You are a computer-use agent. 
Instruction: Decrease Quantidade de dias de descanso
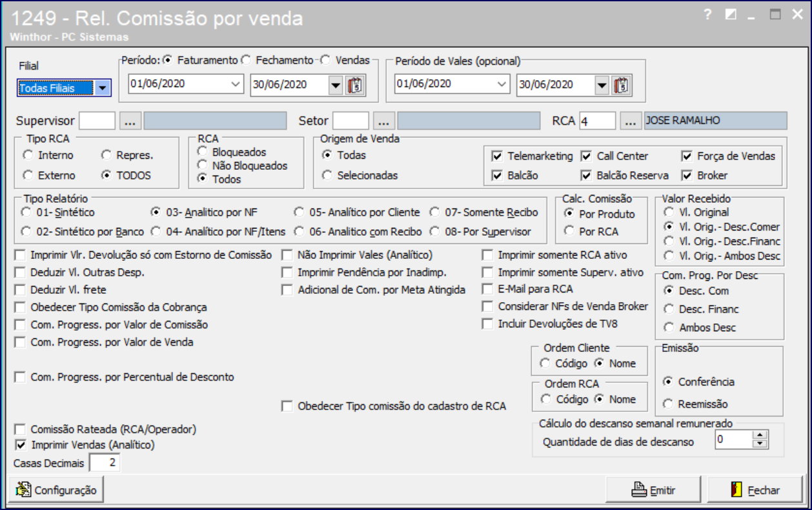(761, 445)
